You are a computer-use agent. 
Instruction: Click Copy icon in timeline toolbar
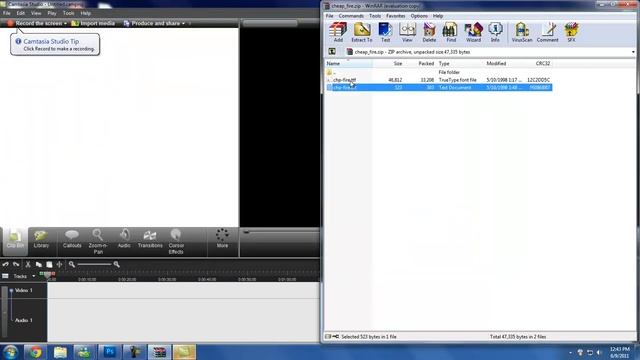[x=39, y=264]
